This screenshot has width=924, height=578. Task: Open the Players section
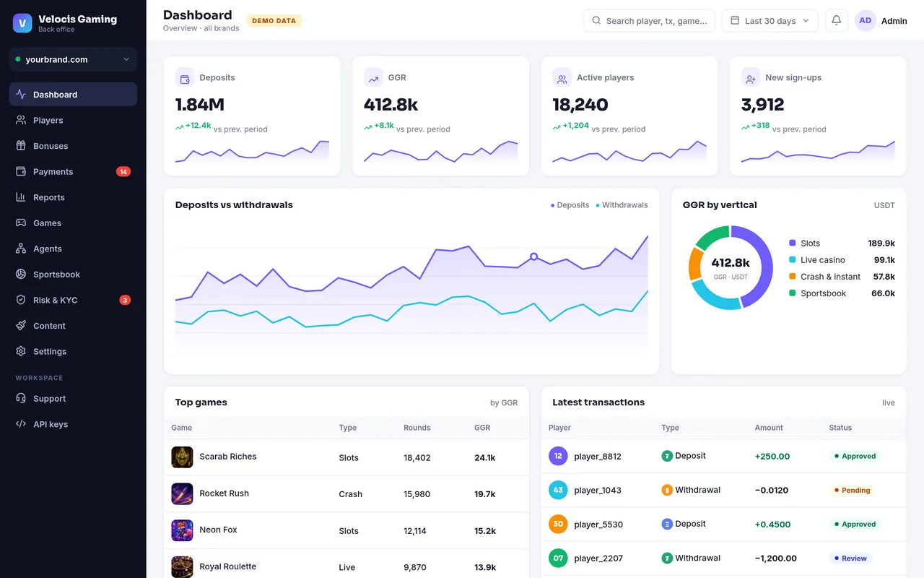click(73, 120)
